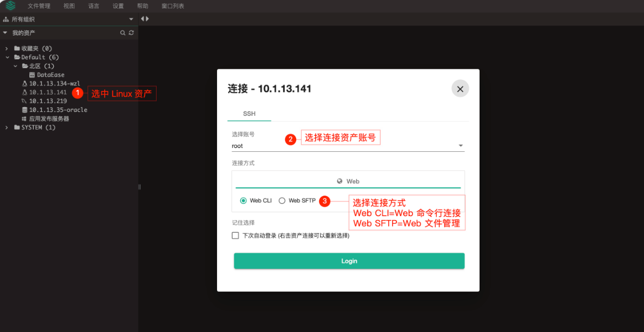Select the 北区 folder icon

click(x=25, y=66)
